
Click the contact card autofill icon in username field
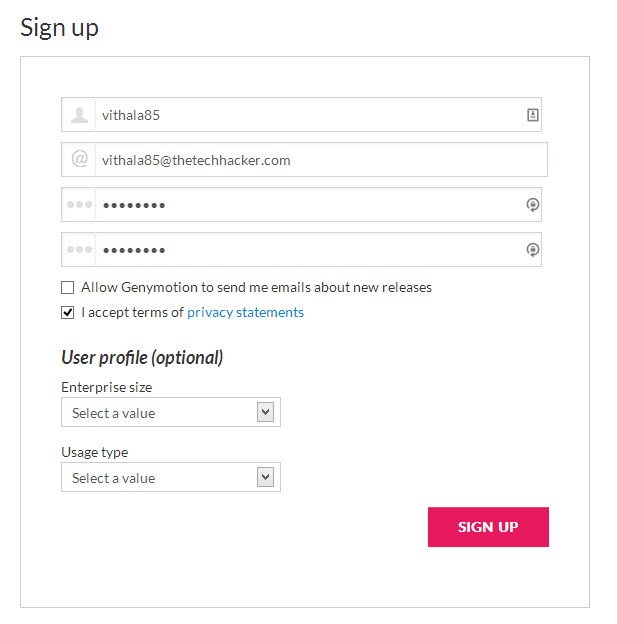[x=533, y=115]
